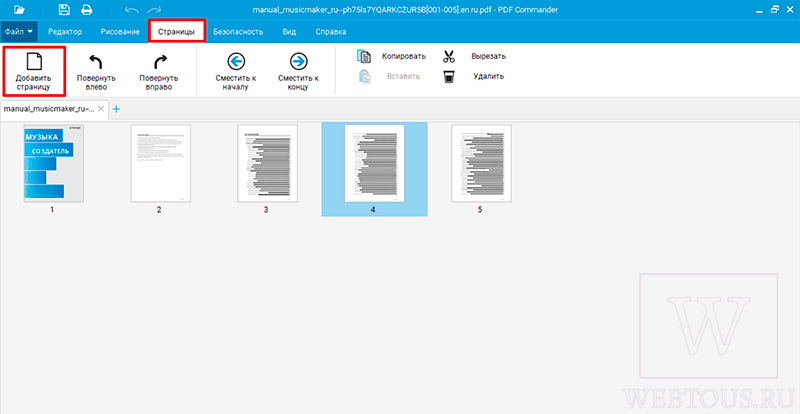
Task: Minimize the PDF Commander window
Action: tap(761, 10)
